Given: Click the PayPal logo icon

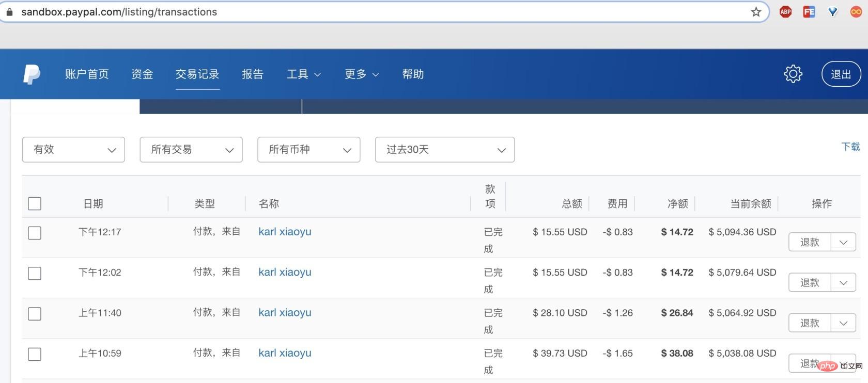Looking at the screenshot, I should coord(32,74).
